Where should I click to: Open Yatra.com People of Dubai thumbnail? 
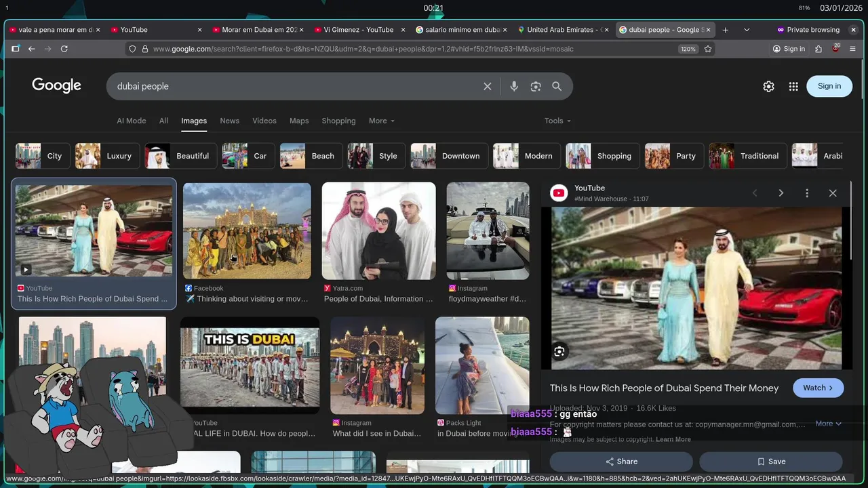(x=378, y=230)
